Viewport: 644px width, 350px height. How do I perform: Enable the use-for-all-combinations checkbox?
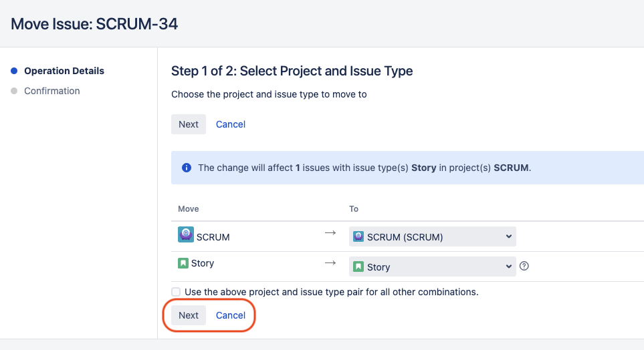pyautogui.click(x=176, y=292)
